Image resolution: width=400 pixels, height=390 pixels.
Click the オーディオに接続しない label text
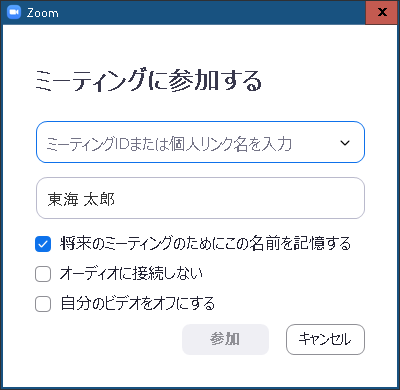(x=131, y=274)
